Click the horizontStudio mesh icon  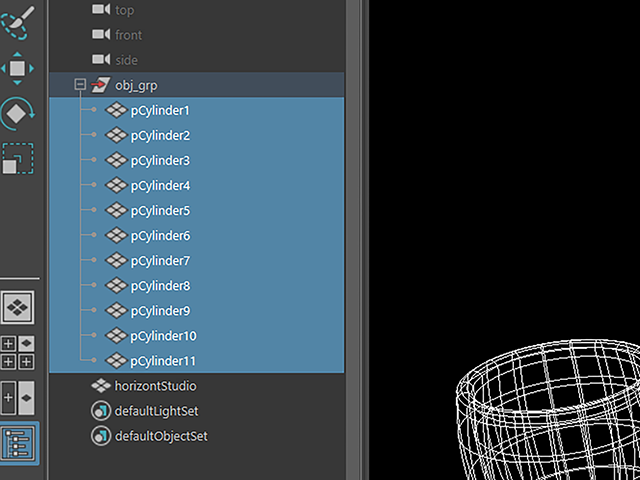pos(101,385)
